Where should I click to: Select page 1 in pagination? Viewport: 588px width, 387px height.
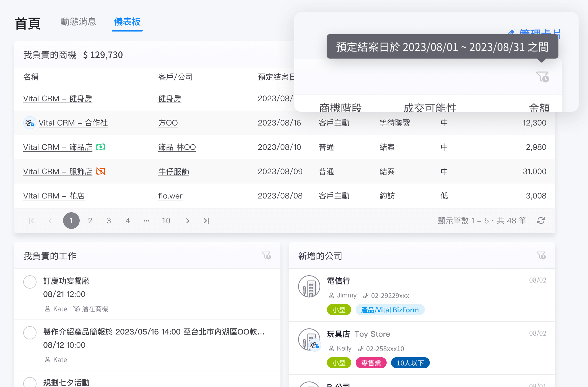click(71, 221)
